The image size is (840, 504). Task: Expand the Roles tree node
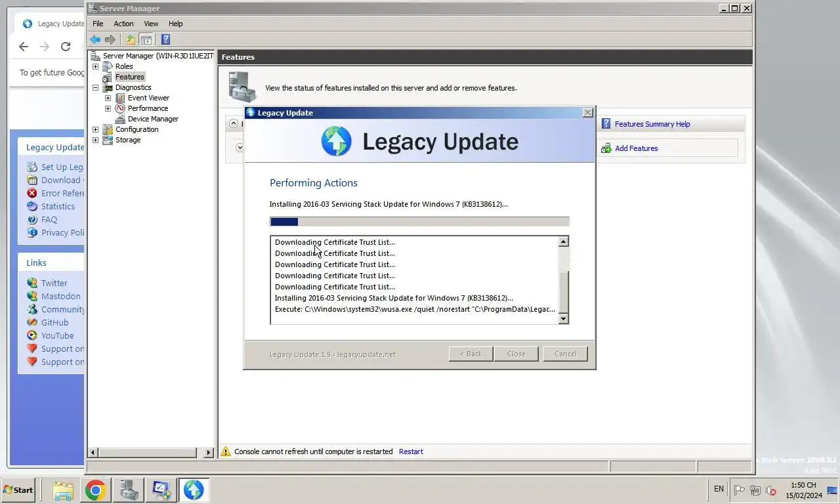(95, 66)
